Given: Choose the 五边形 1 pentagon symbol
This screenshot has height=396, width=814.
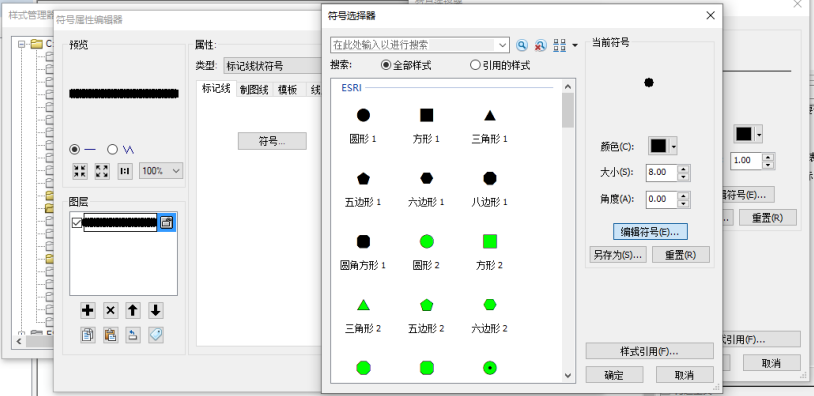Looking at the screenshot, I should click(x=363, y=179).
